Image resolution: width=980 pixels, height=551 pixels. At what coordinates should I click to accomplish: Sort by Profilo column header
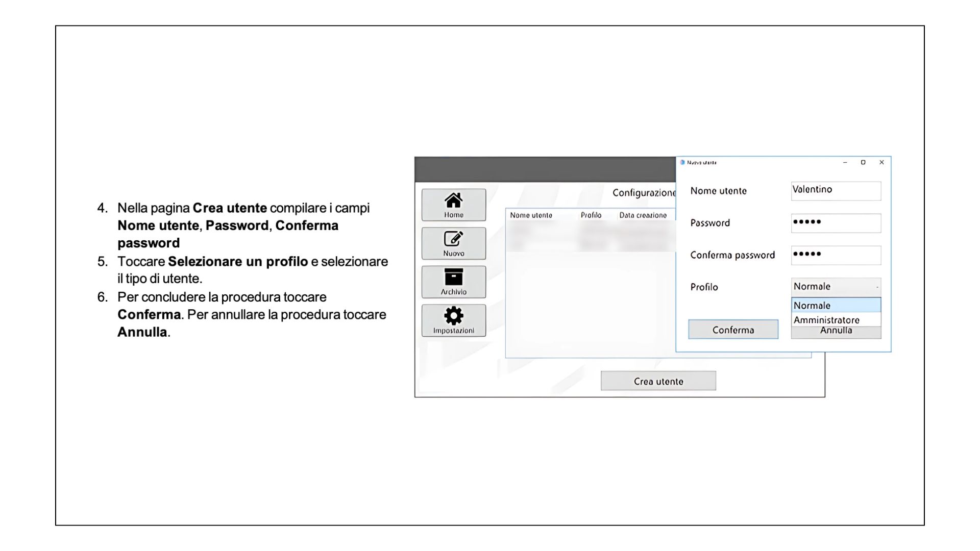[x=591, y=215]
